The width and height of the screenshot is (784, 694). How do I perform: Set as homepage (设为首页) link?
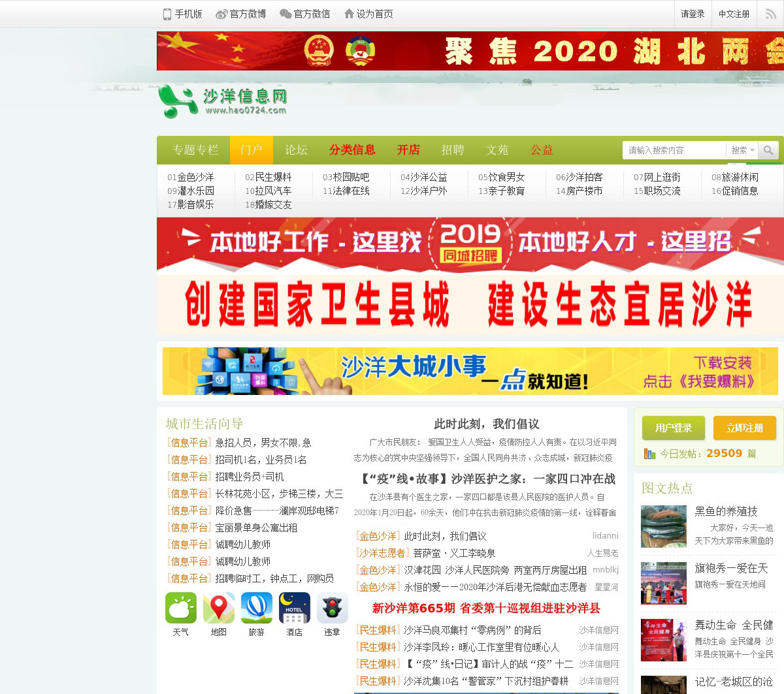368,14
